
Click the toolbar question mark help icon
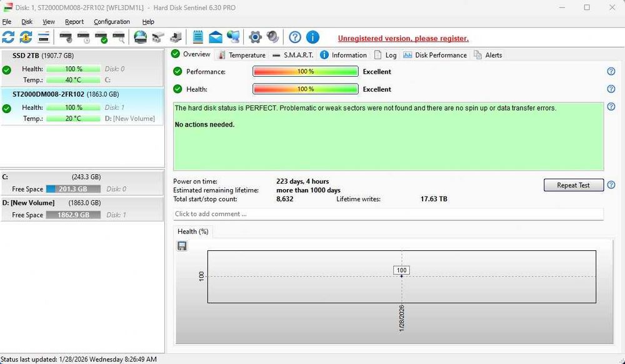pos(295,37)
